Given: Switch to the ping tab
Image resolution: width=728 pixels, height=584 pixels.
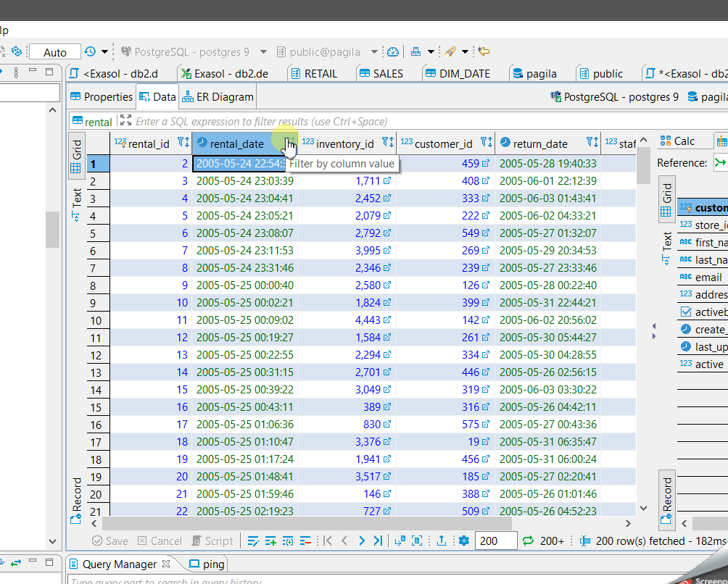Looking at the screenshot, I should (207, 564).
